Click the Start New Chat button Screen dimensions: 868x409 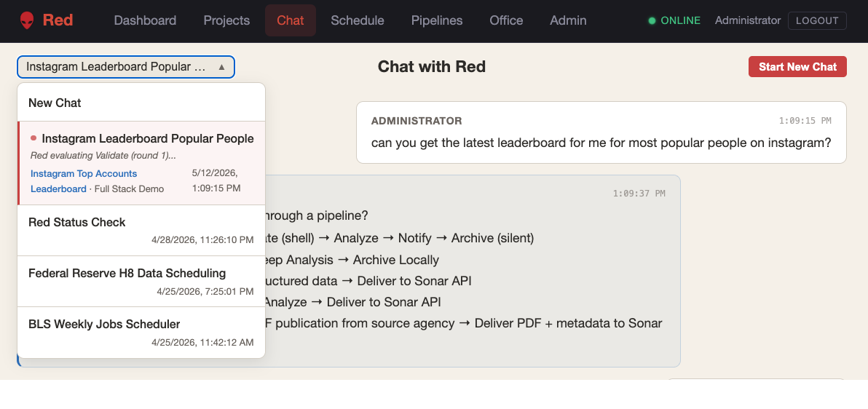pos(797,67)
